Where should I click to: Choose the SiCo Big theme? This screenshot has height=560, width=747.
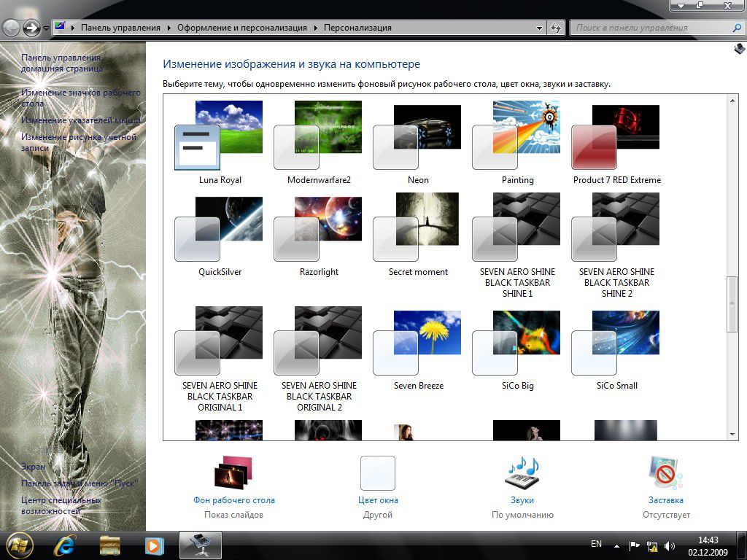point(517,350)
